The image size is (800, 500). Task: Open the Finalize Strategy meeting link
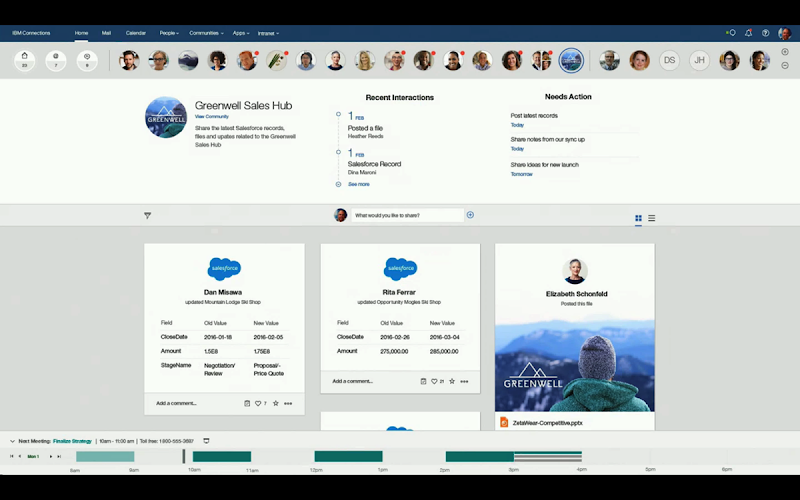pyautogui.click(x=72, y=441)
